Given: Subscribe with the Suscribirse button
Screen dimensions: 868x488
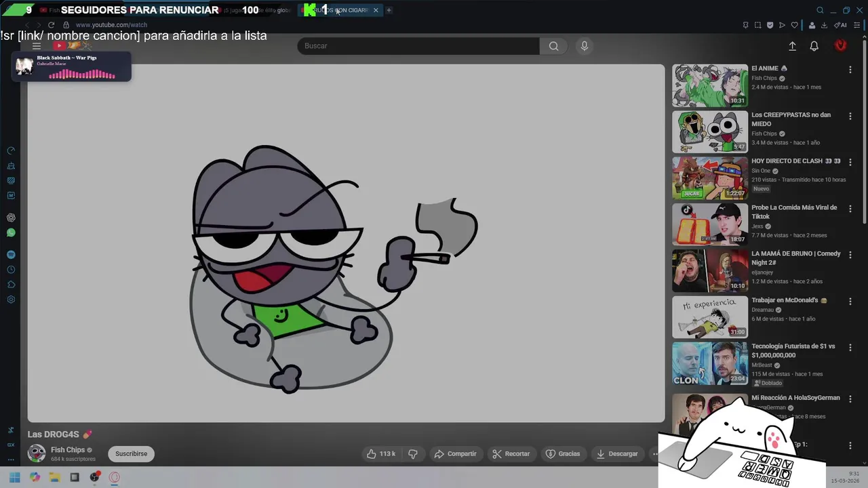Looking at the screenshot, I should pos(132,453).
